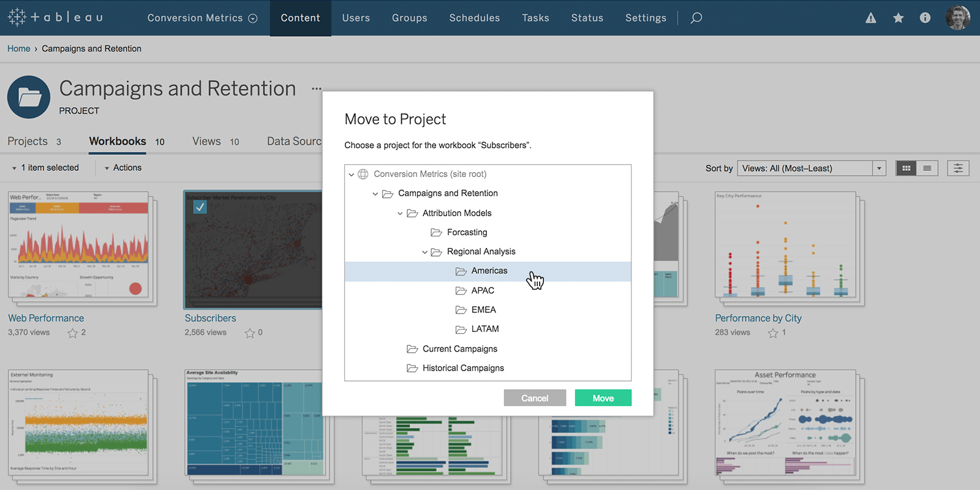Image resolution: width=980 pixels, height=490 pixels.
Task: Go to the Groups tab
Action: (410, 18)
